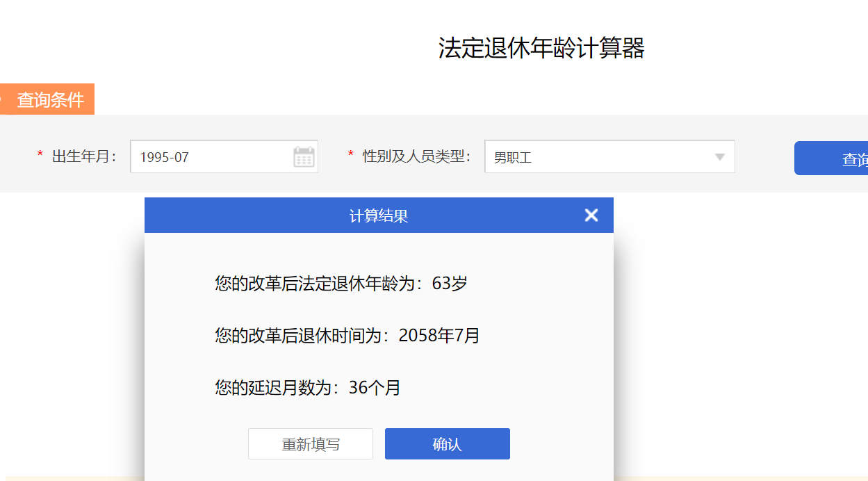Click the 法定退休年龄计算器 page heading

(541, 48)
